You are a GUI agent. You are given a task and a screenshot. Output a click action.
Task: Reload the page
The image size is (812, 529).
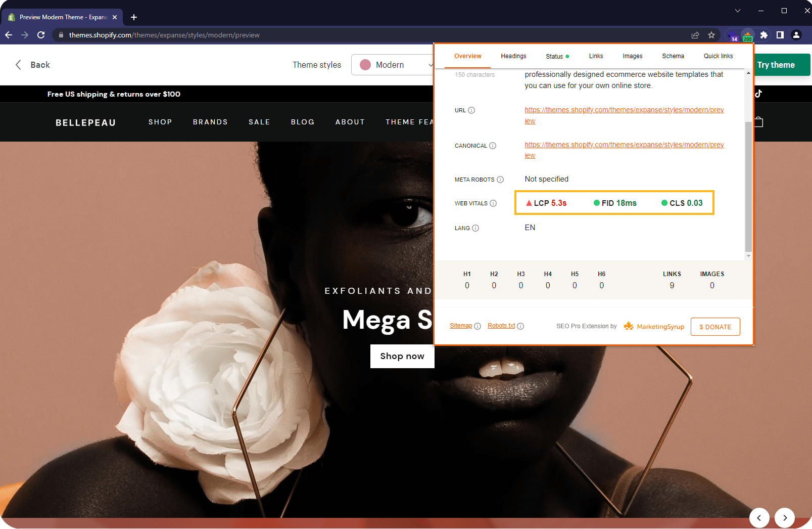(41, 35)
